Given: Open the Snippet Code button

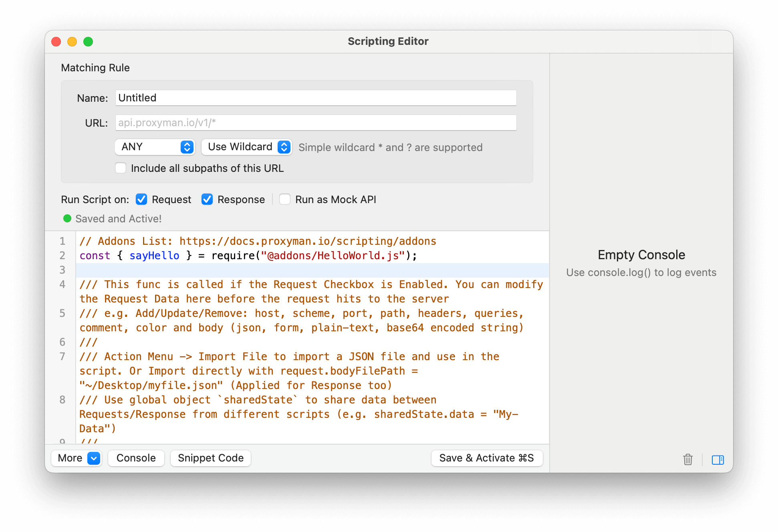Looking at the screenshot, I should (x=211, y=458).
